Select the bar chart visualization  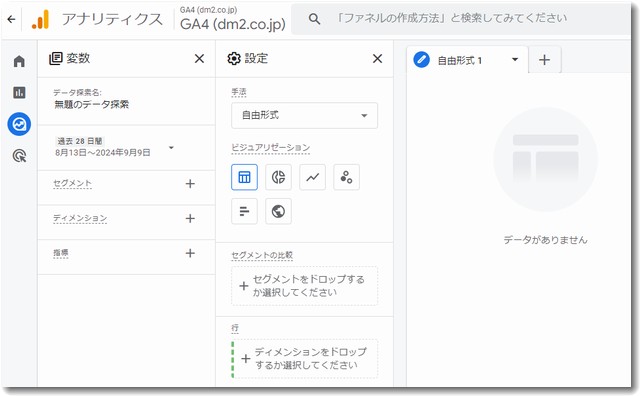tap(244, 211)
